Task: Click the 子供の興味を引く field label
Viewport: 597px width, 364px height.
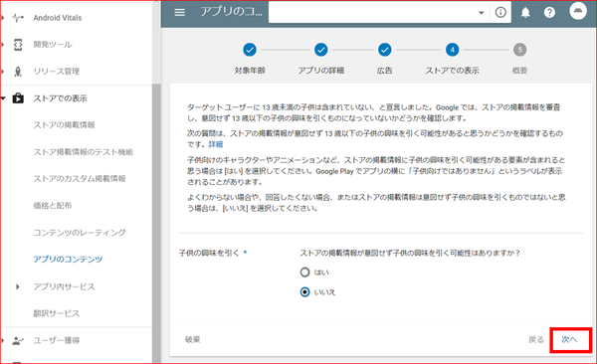Action: click(209, 253)
